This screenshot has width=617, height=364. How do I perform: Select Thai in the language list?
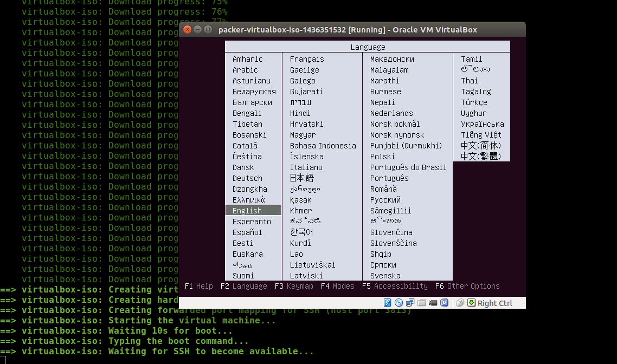(470, 81)
